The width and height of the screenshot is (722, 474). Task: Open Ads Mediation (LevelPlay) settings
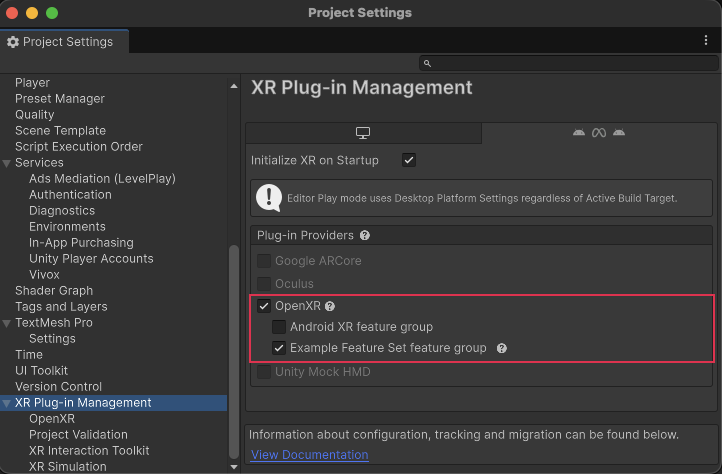102,179
